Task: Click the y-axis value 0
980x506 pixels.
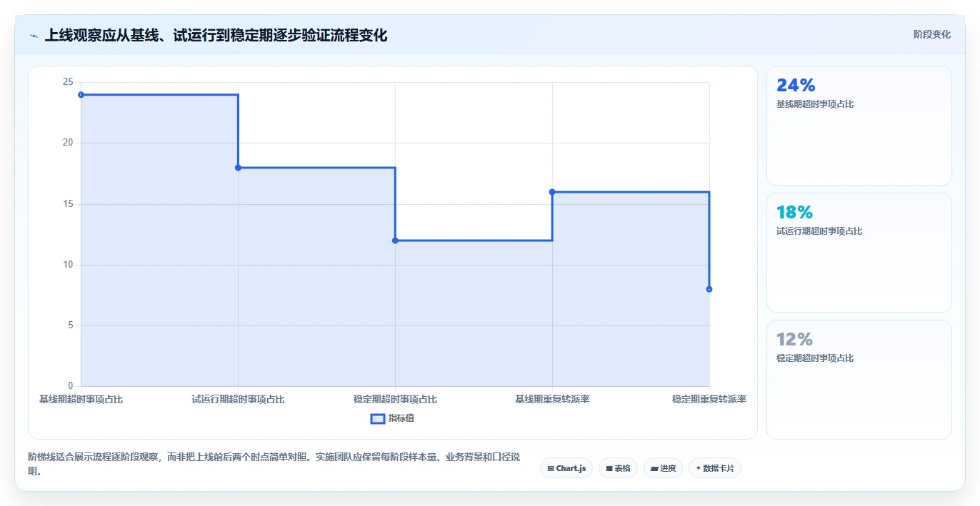Action: (x=71, y=386)
